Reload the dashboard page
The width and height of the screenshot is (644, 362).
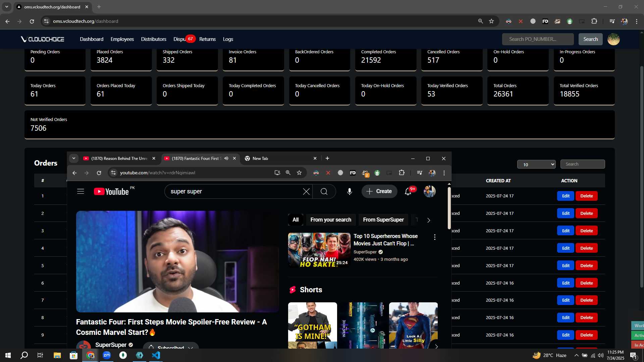coord(32,21)
